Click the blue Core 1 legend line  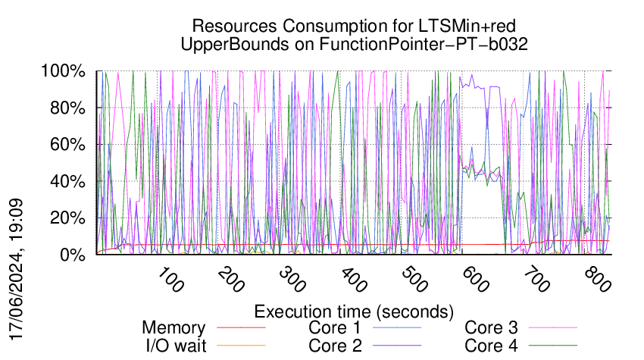point(397,327)
